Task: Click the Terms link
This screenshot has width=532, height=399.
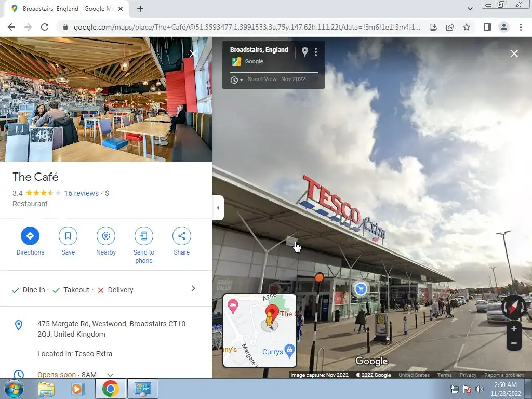Action: pos(445,375)
